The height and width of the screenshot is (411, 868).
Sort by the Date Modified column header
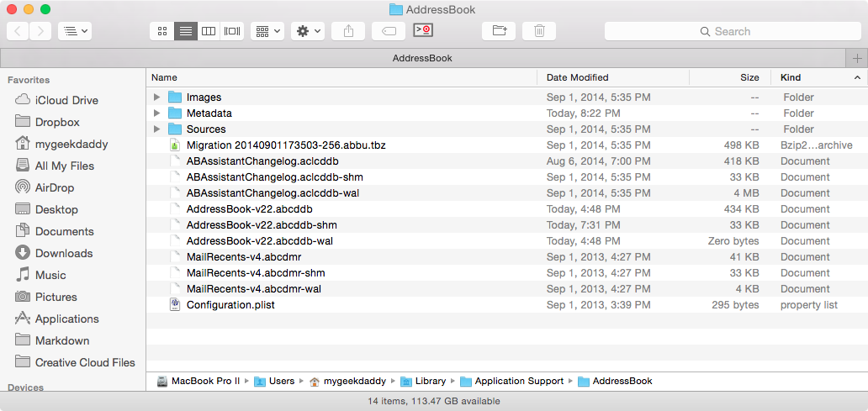(613, 77)
